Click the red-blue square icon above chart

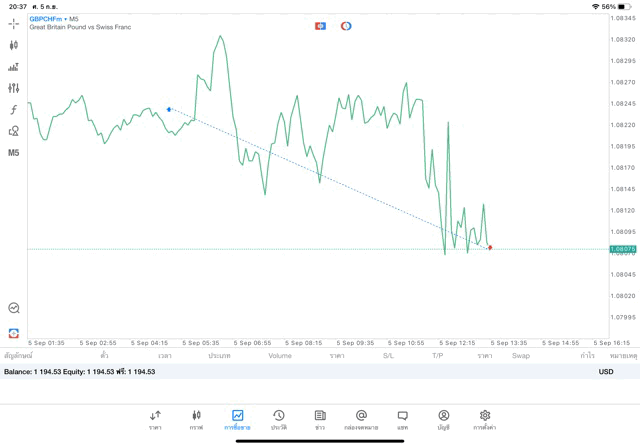320,26
